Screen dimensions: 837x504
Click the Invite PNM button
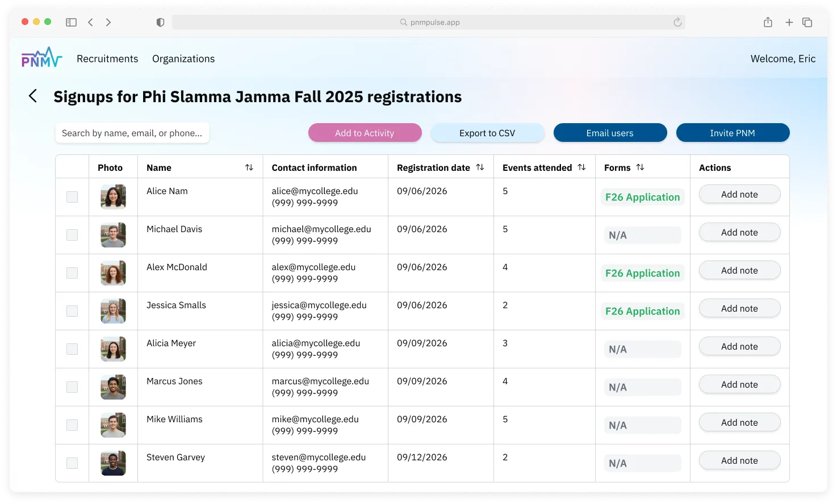732,133
